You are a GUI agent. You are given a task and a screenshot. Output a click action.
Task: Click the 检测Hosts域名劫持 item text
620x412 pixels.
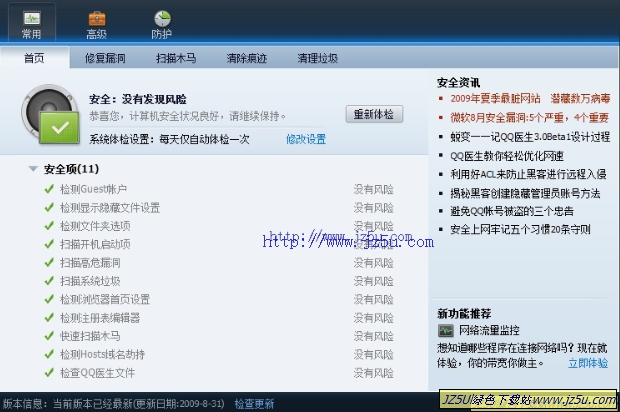tap(102, 354)
